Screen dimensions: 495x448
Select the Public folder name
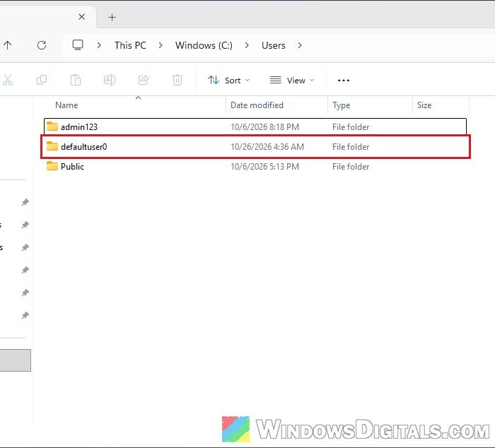click(x=72, y=167)
